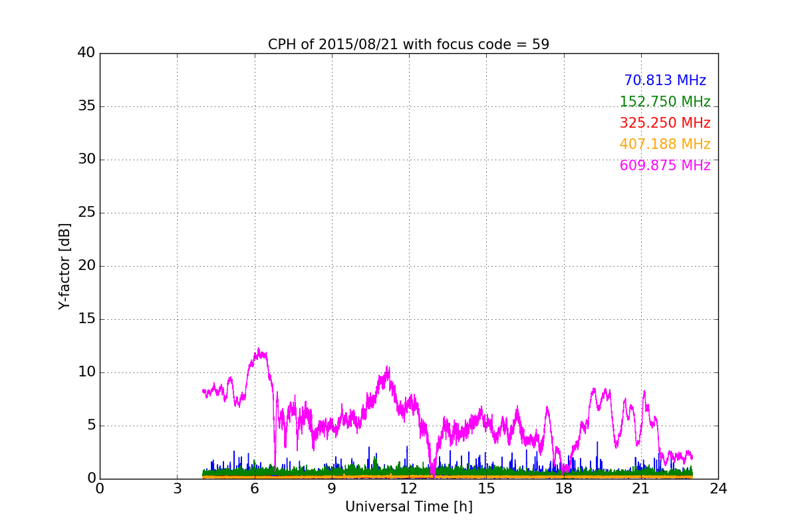Click the 3 tick label on the time axis
The height and width of the screenshot is (532, 798).
(x=177, y=489)
